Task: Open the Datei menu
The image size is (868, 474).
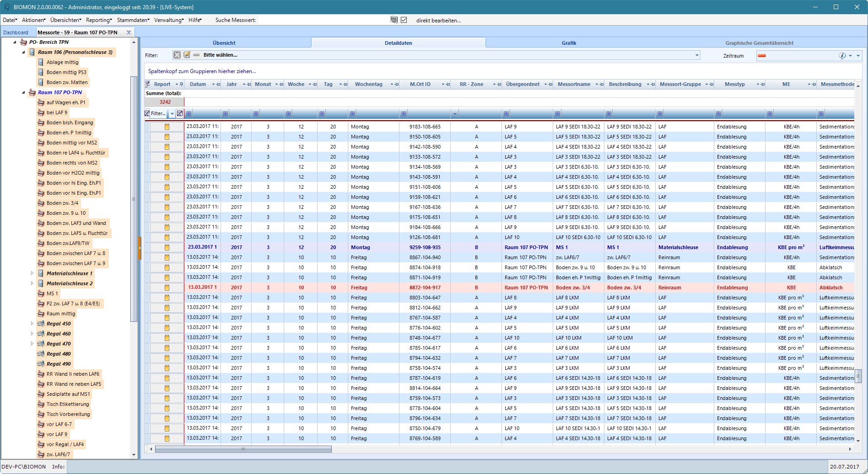Action: click(10, 20)
